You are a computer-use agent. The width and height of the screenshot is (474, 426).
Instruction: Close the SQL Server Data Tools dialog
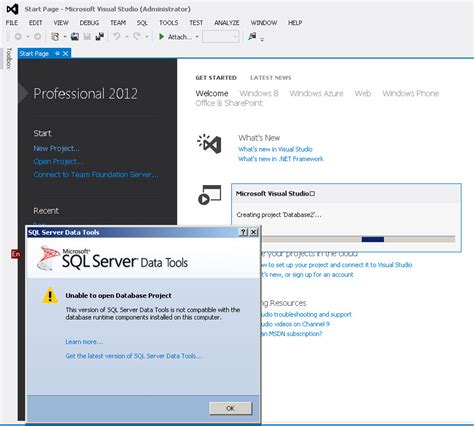coord(254,232)
